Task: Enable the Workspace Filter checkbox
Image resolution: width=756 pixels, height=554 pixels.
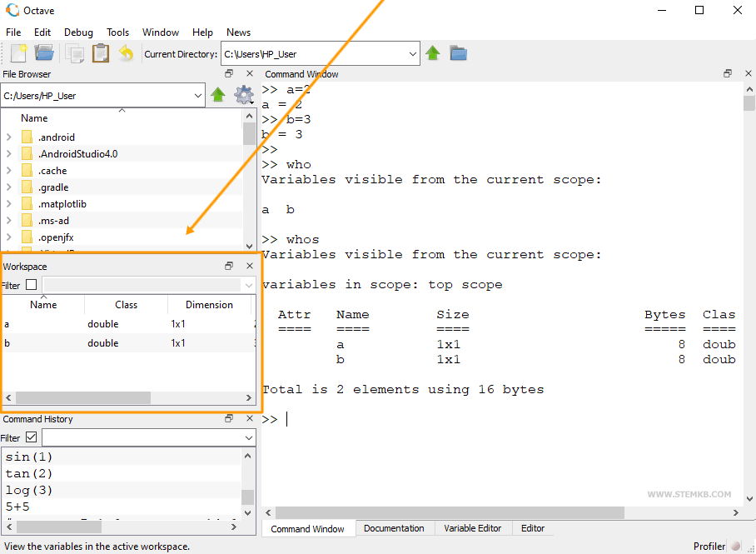Action: pos(29,283)
